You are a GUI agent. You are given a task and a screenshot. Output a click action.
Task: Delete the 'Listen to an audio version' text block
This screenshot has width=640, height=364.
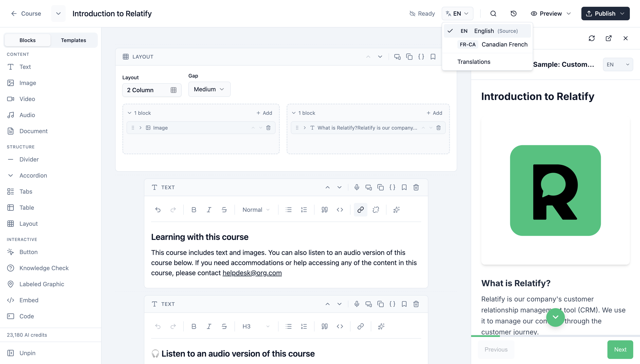coord(416,304)
